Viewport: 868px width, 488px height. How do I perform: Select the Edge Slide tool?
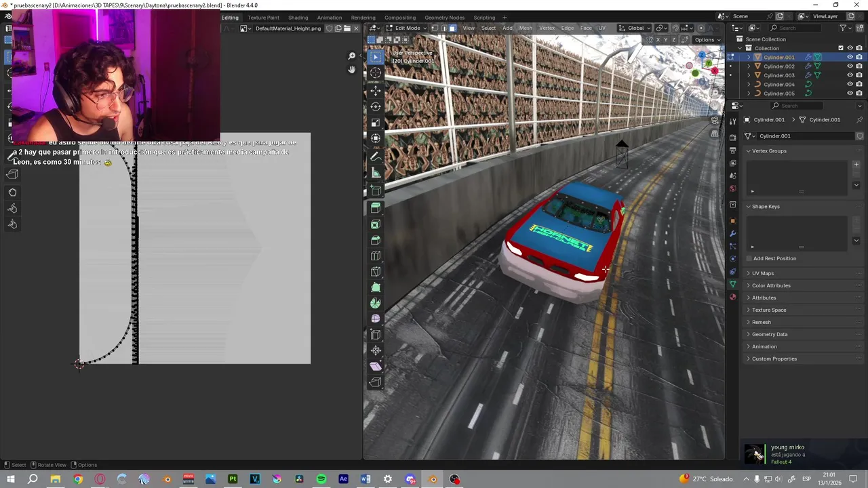[376, 335]
